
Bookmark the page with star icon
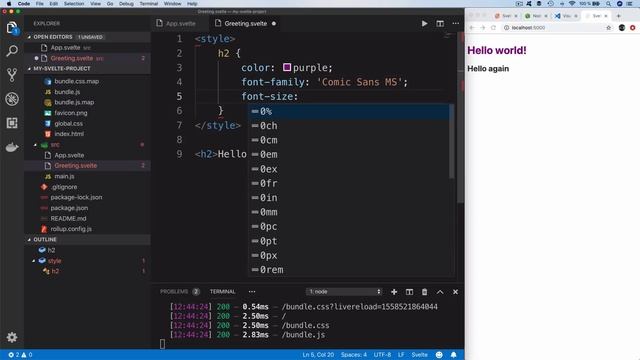609,28
